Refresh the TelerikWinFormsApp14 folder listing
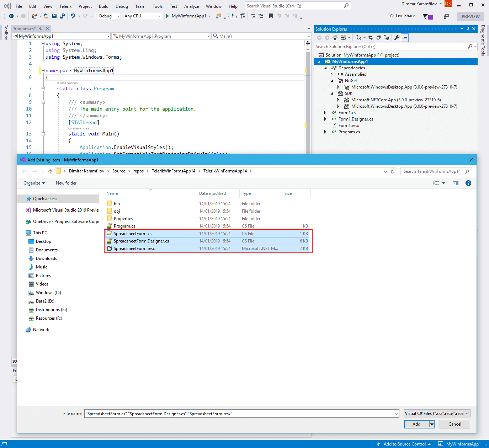489x448 pixels. point(393,171)
